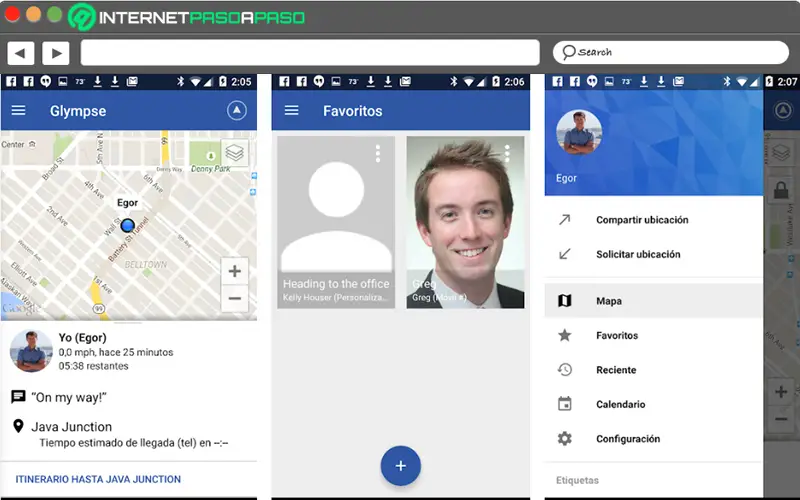
Task: Open the map layers button
Action: point(235,153)
